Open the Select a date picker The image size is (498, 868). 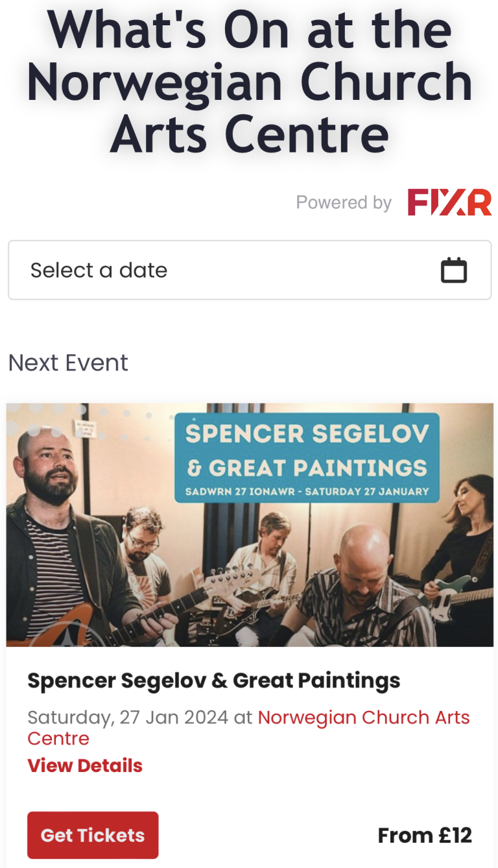250,270
